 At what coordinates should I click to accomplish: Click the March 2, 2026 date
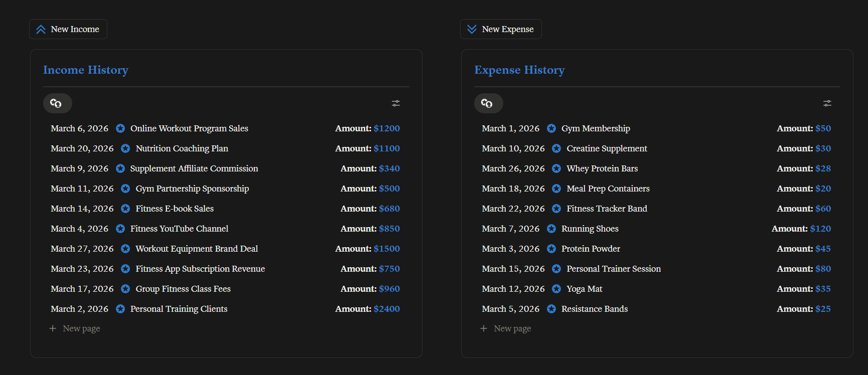coord(79,309)
